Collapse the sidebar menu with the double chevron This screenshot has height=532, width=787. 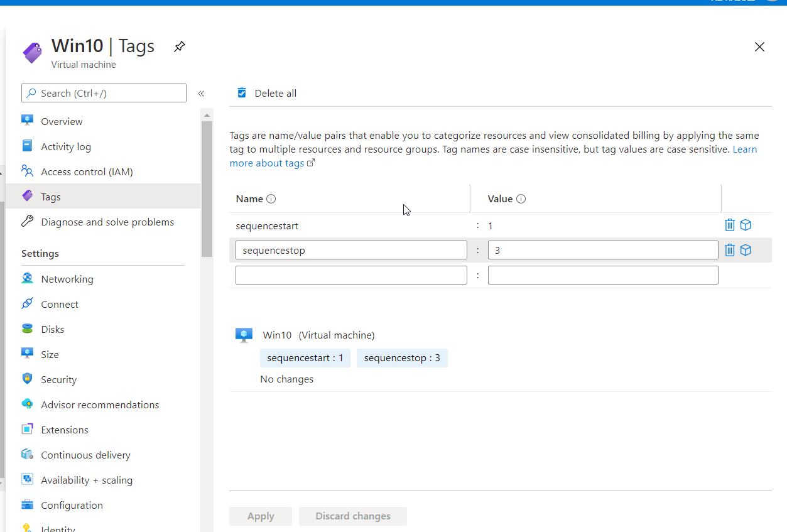201,94
